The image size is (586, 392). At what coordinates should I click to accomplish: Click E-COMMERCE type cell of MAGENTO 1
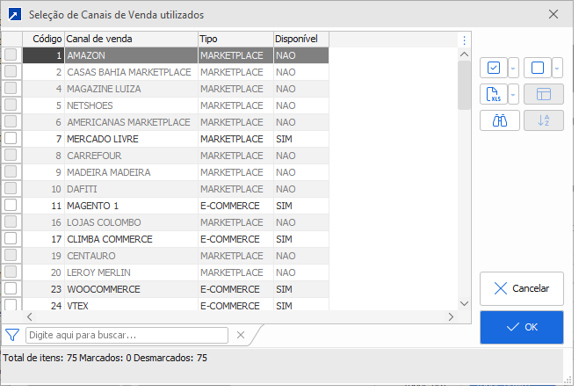235,206
